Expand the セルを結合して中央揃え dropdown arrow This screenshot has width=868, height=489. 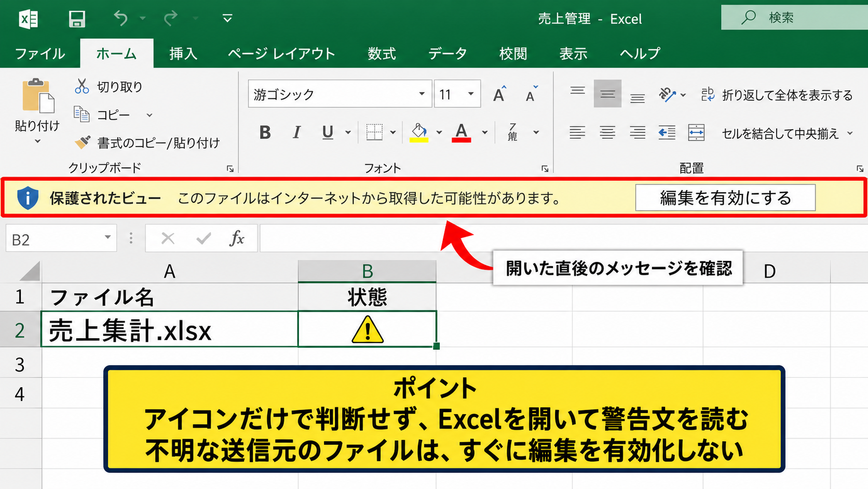pyautogui.click(x=850, y=134)
